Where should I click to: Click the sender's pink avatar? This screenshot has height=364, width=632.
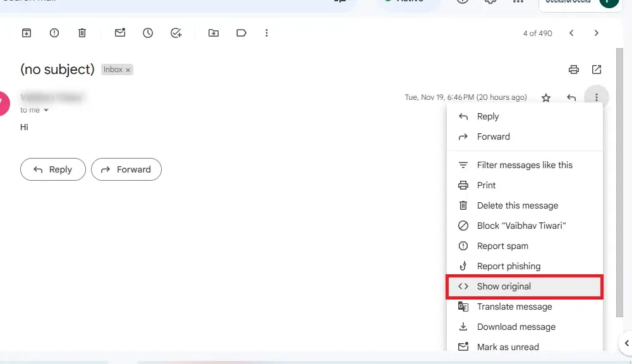4,104
